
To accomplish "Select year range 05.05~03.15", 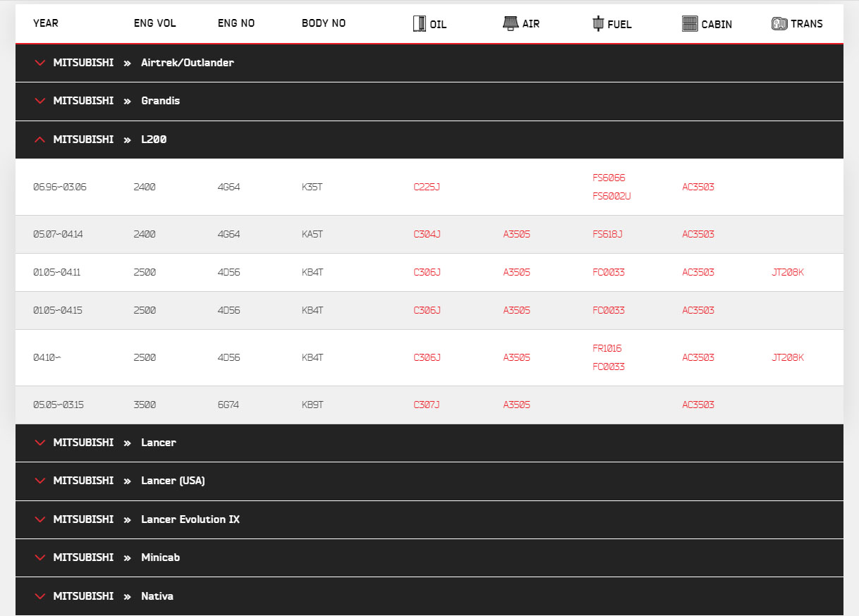I will point(58,405).
